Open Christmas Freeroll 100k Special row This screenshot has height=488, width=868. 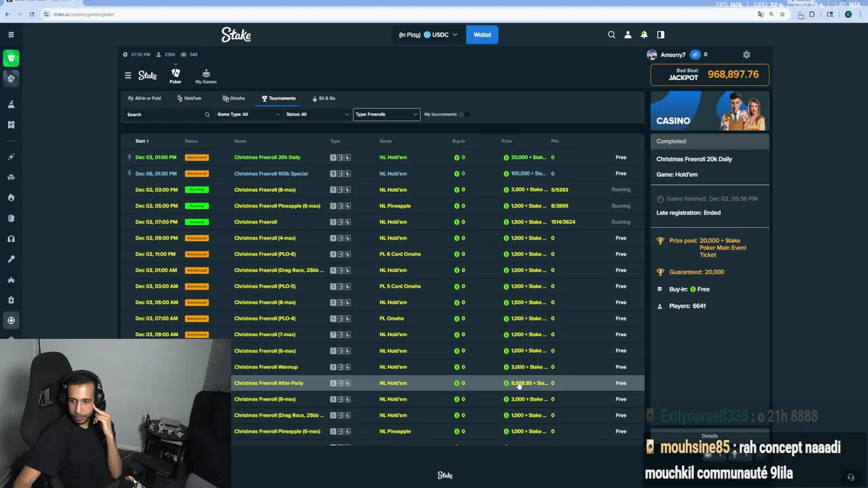pos(383,174)
